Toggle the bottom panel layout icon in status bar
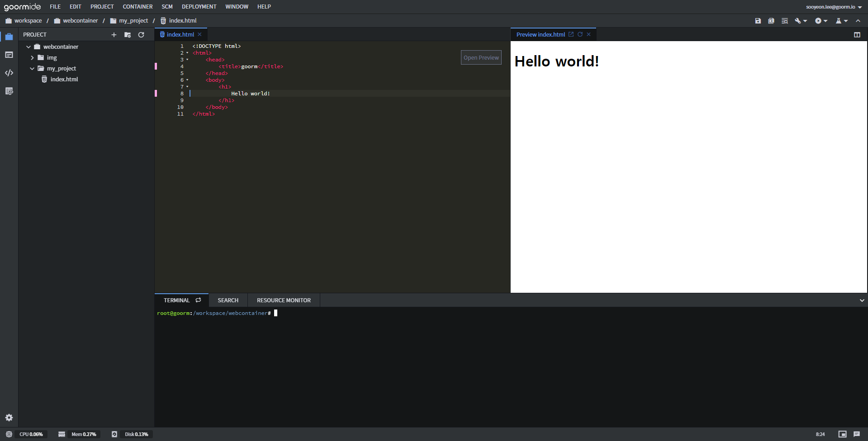Image resolution: width=868 pixels, height=441 pixels. (x=842, y=434)
